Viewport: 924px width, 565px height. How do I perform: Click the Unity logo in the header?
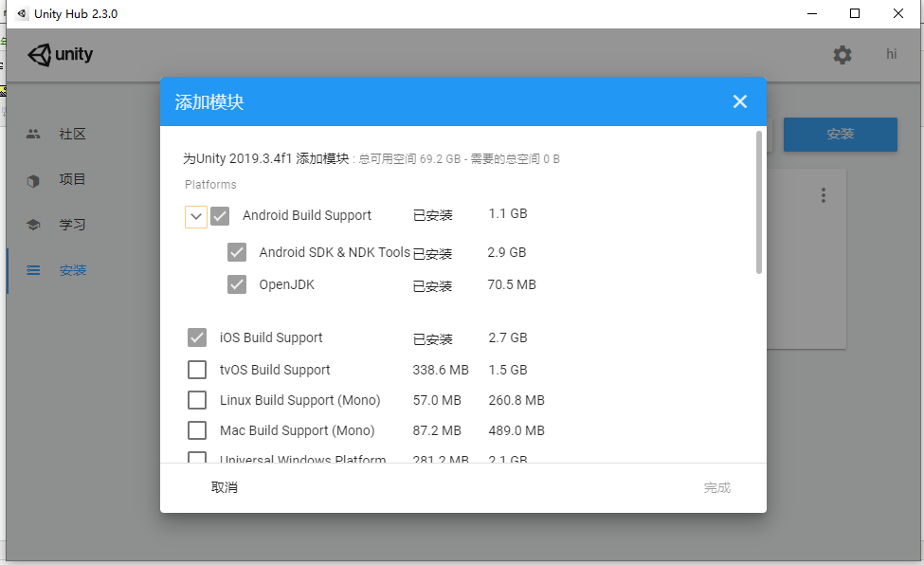coord(60,55)
